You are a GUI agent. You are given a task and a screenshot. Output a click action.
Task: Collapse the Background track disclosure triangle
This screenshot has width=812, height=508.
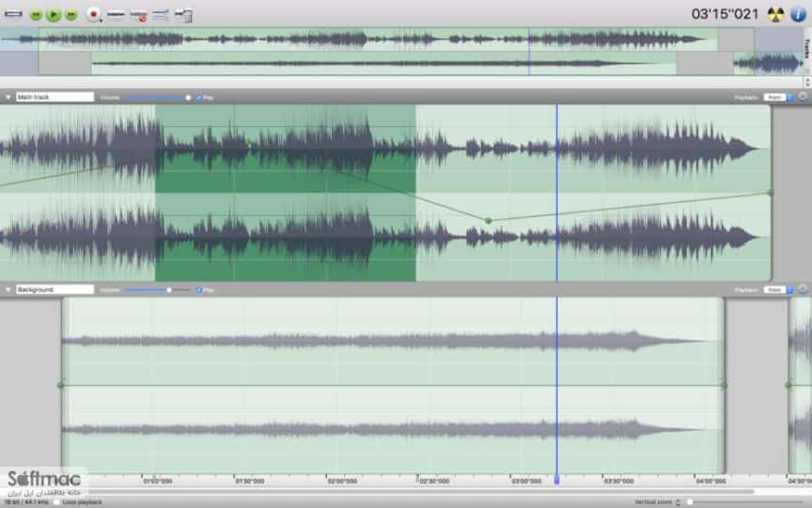8,290
